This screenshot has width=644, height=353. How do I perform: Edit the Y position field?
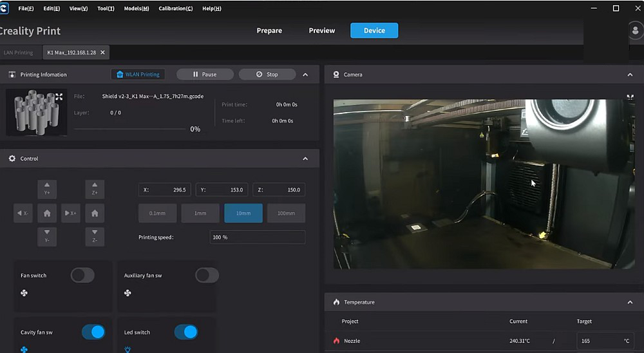click(x=222, y=190)
